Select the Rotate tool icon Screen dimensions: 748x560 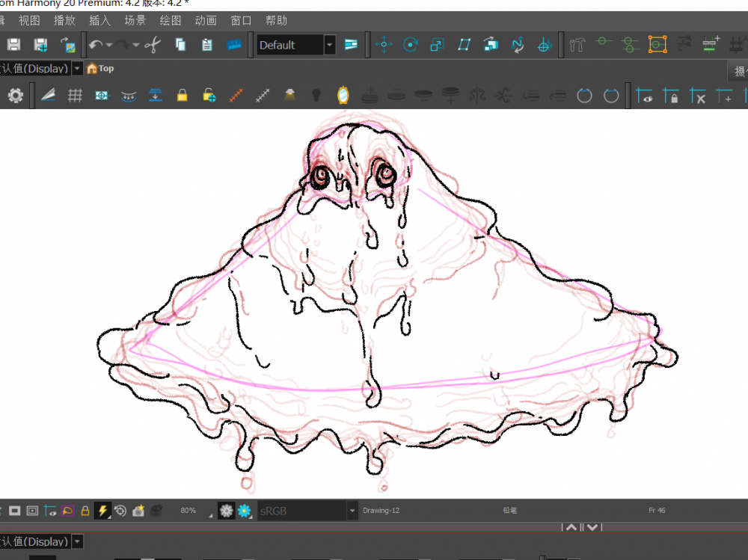[x=410, y=45]
